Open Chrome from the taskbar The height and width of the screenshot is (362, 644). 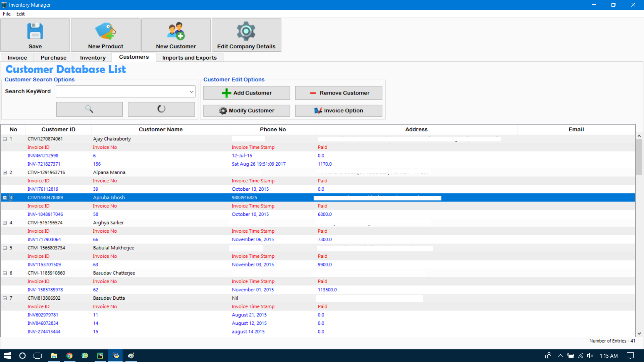click(69, 356)
